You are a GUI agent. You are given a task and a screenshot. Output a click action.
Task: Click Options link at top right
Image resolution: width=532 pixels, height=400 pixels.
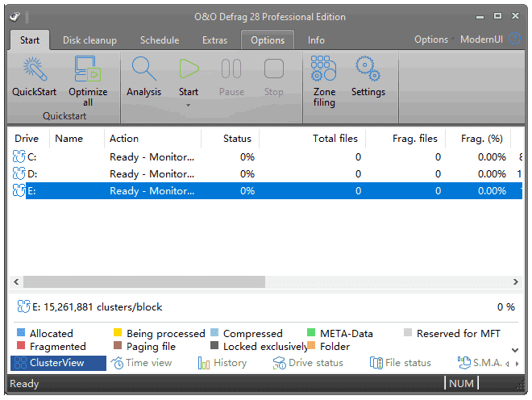pyautogui.click(x=431, y=40)
